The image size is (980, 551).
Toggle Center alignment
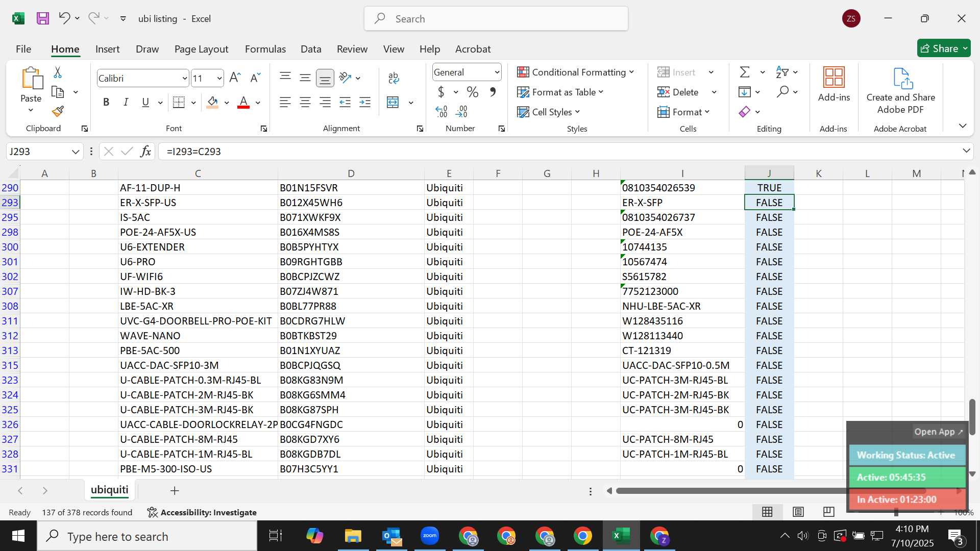coord(305,102)
